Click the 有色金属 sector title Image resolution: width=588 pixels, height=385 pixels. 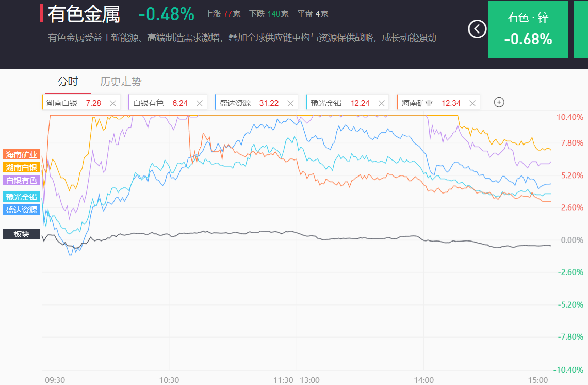[84, 14]
